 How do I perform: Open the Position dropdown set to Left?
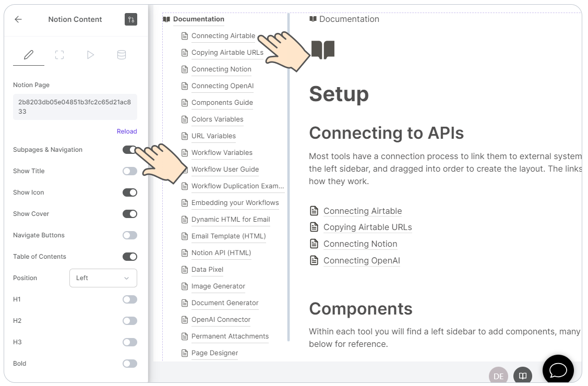(x=103, y=278)
